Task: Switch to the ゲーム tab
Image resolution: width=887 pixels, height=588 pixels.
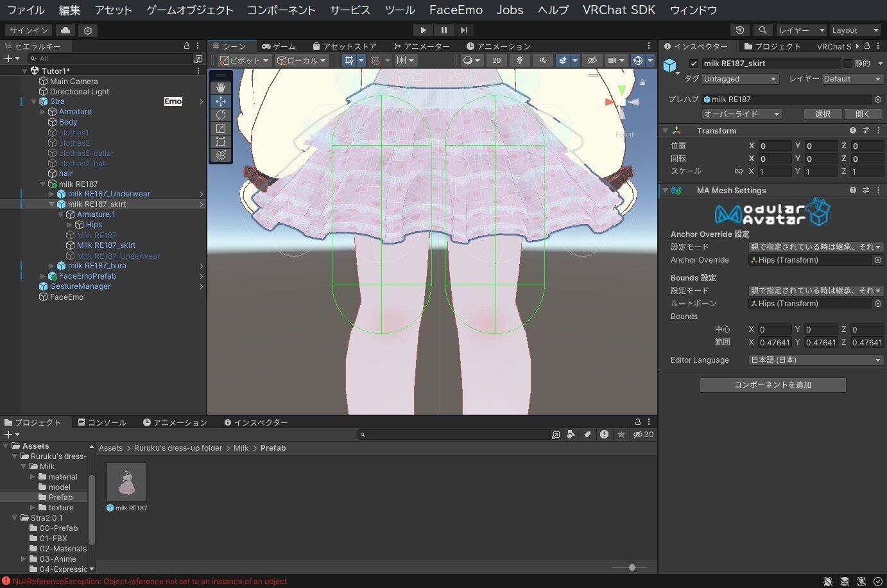Action: [279, 46]
